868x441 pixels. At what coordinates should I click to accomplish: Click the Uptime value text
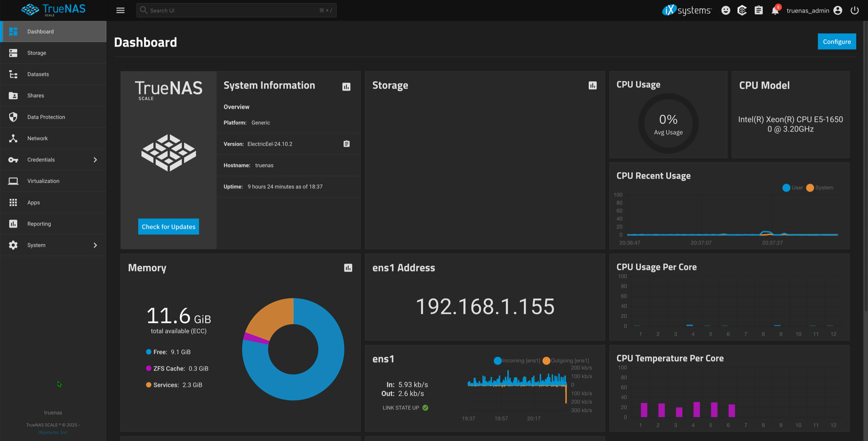(285, 186)
